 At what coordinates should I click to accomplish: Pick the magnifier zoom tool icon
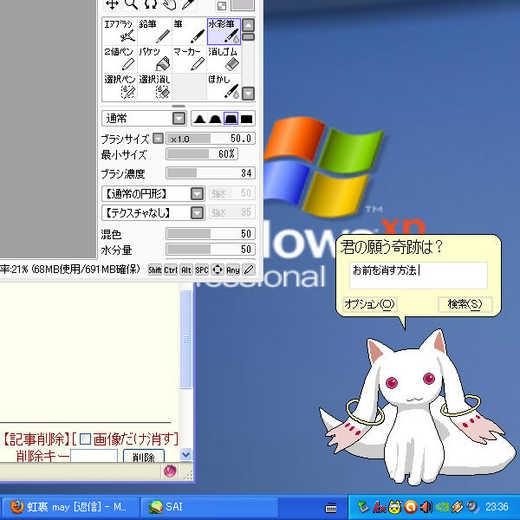[131, 4]
